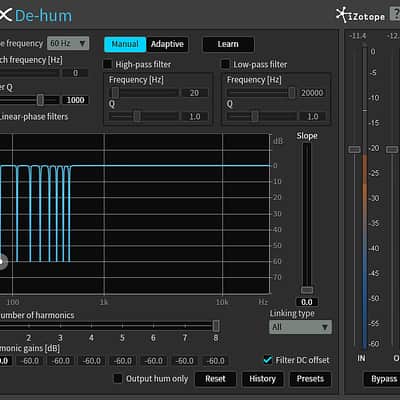Viewport: 400px width, 400px height.
Task: Open the 60 Hz base frequency dropdown
Action: coord(68,43)
